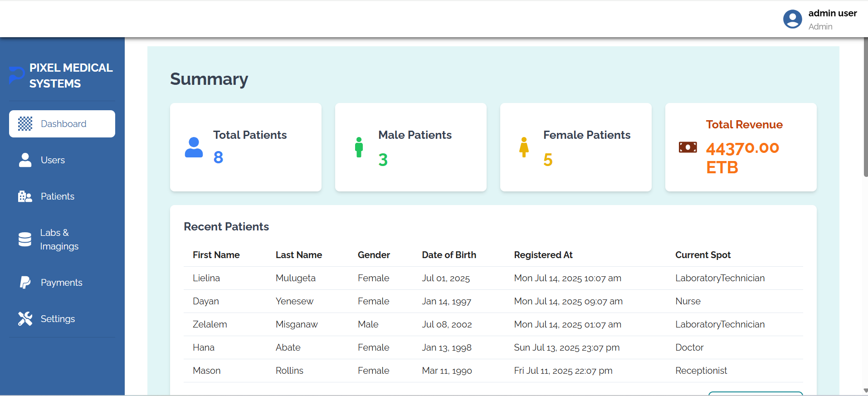Click the yellow Female Patients icon
The image size is (868, 396).
[x=524, y=147]
